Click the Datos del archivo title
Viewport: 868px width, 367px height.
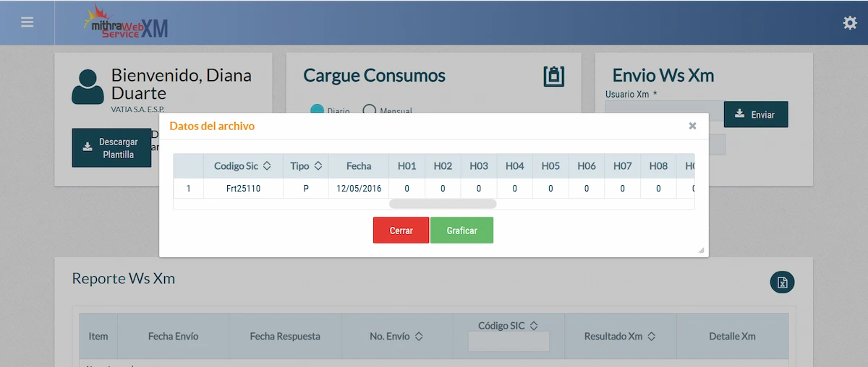[x=212, y=126]
